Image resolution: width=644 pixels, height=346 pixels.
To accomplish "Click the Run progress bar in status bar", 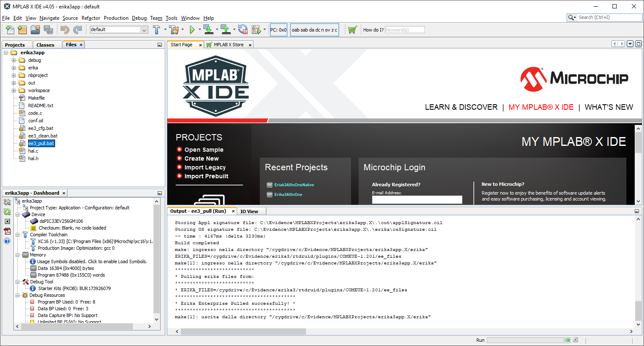I will coord(529,340).
